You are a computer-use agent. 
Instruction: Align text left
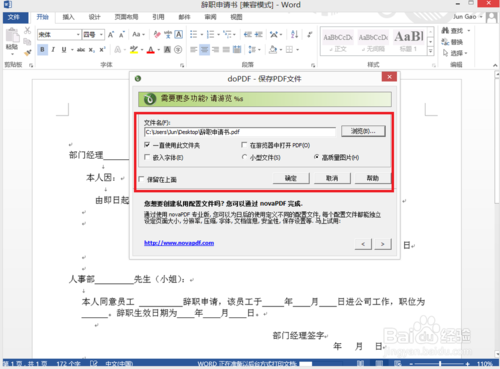(194, 50)
